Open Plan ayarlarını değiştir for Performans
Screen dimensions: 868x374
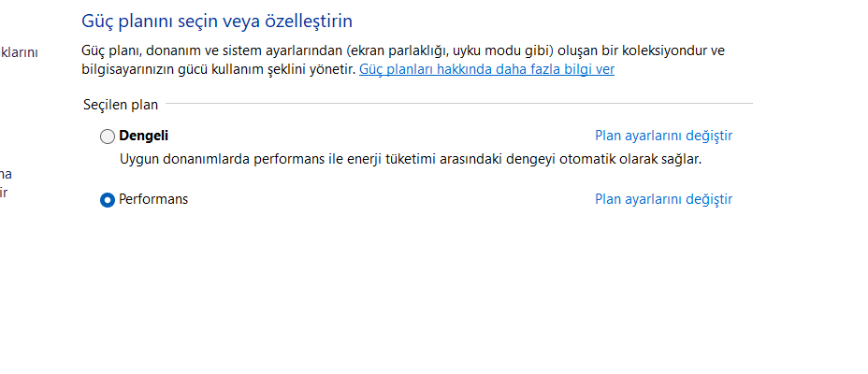[663, 199]
